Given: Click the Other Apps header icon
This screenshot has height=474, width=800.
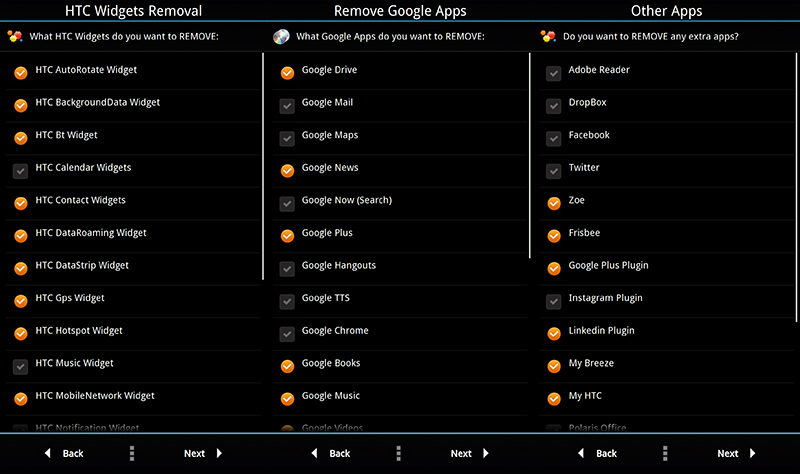Looking at the screenshot, I should pos(547,37).
